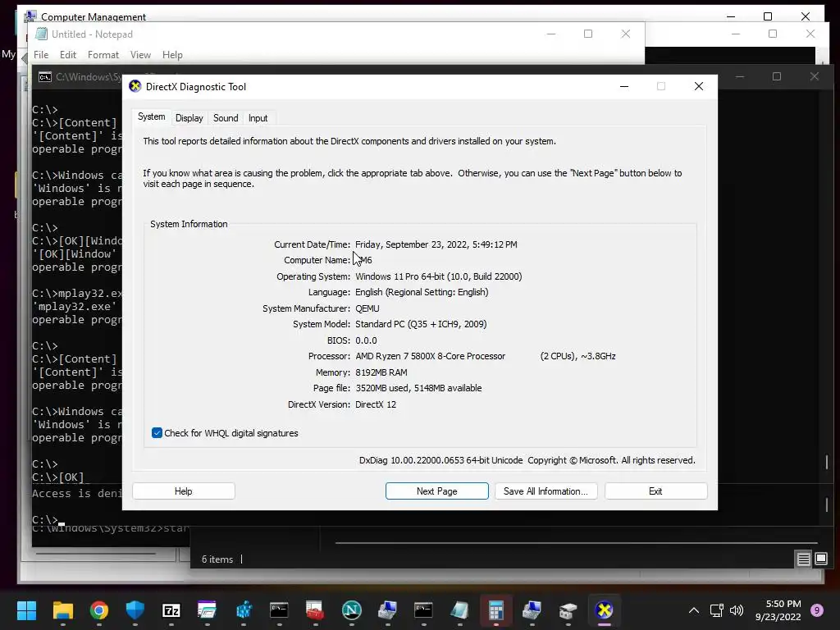840x630 pixels.
Task: Open the red toolbox taskbar icon
Action: 315,609
